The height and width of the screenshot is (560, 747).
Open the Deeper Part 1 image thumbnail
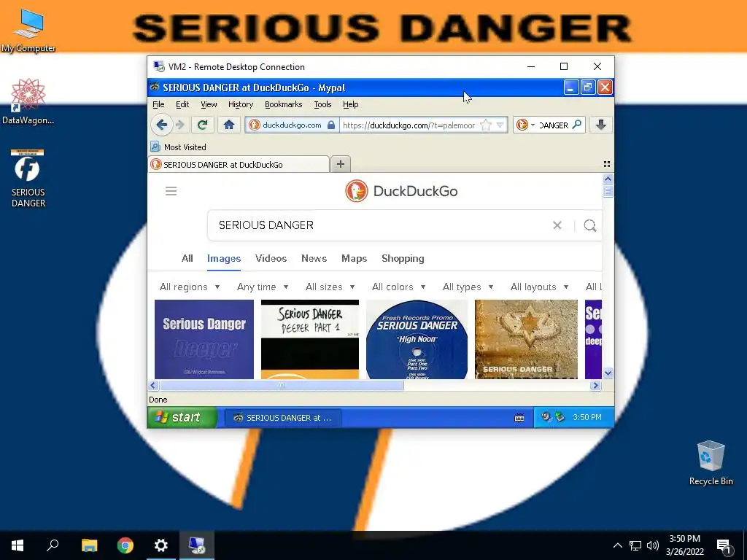point(309,339)
